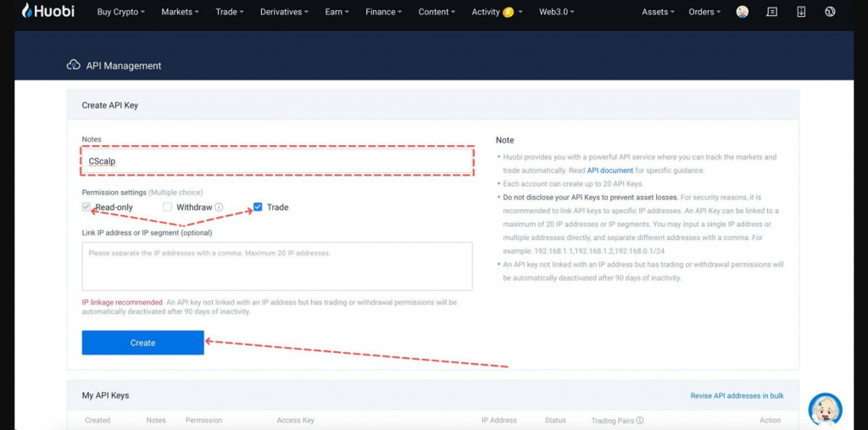
Task: Open the support chat mascot icon
Action: click(825, 410)
